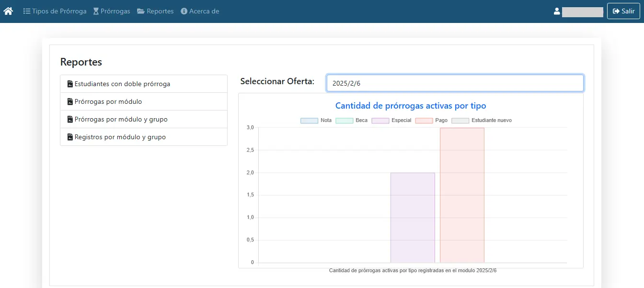Screen dimensions: 644x288
Task: Click PDF icon for Prórrogas por módulo
Action: point(70,101)
